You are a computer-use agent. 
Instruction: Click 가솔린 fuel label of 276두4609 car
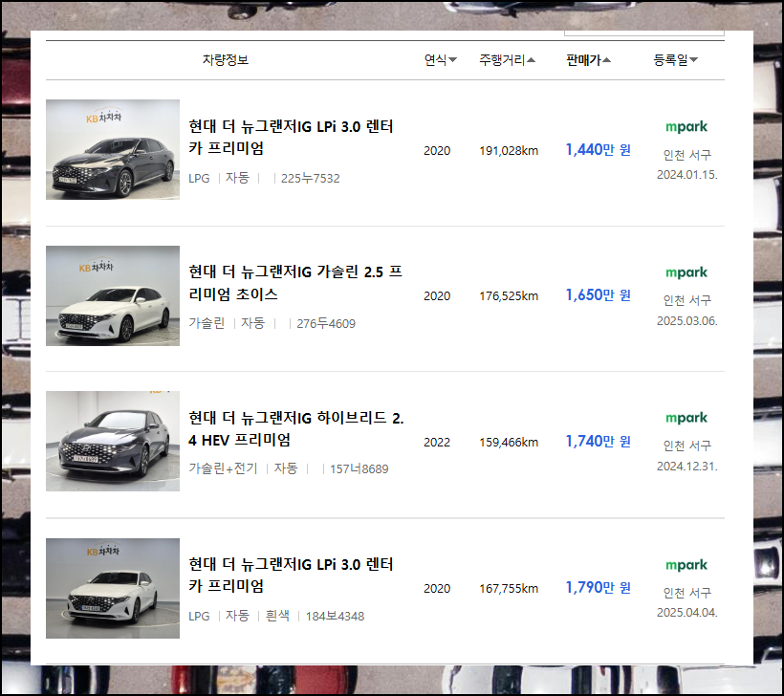[207, 323]
